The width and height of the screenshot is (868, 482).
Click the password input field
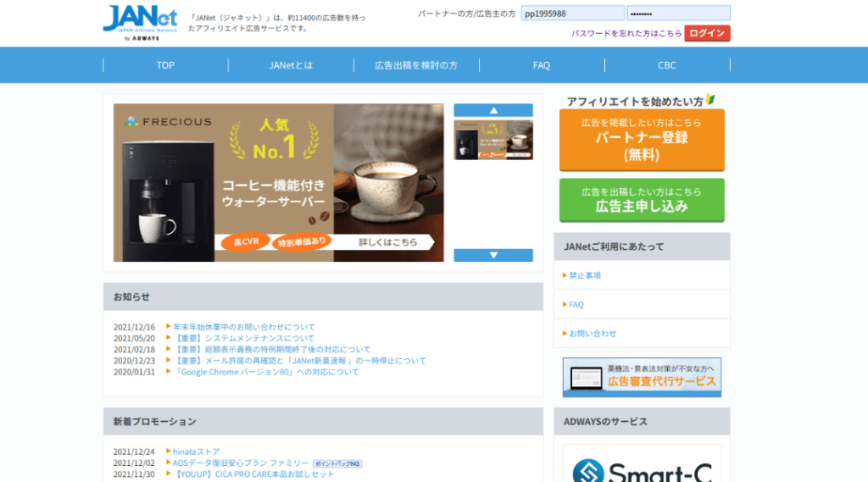[x=678, y=14]
